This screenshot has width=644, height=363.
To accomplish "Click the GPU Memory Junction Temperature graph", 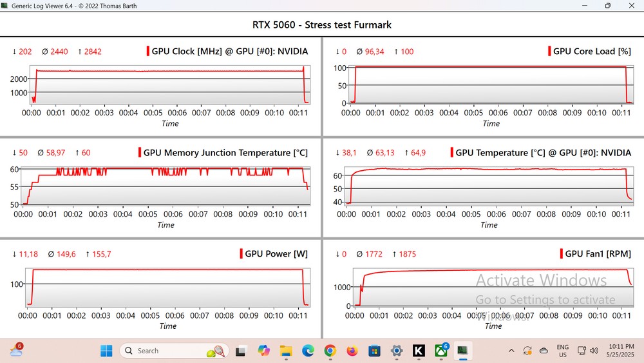I will (166, 186).
